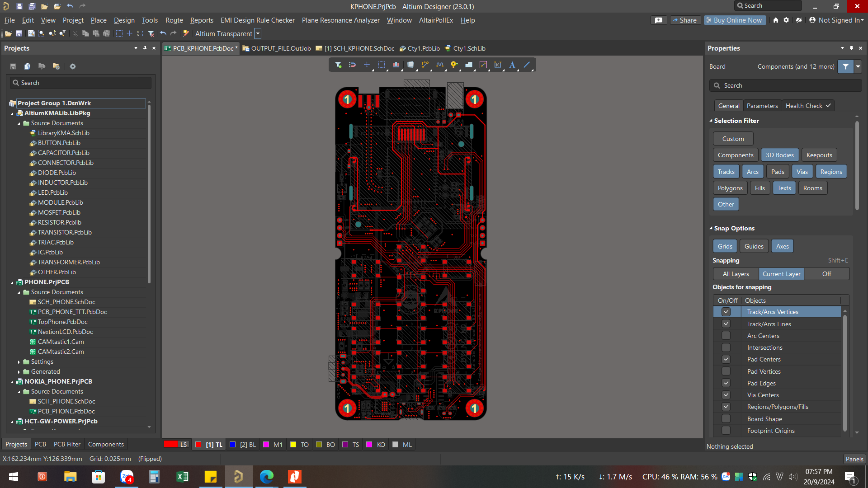Open the Altium Transparent theme dropdown
Screen dimensions: 868x488
pos(258,33)
